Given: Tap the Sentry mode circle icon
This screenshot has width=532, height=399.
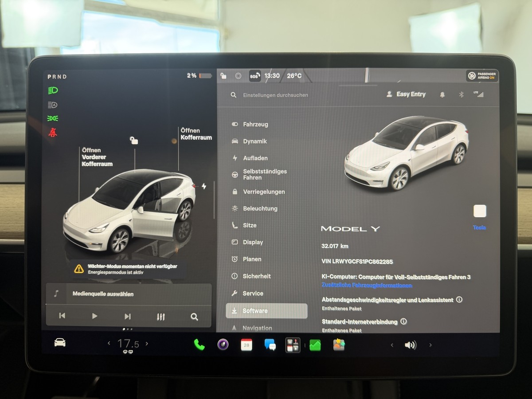Looking at the screenshot, I should [238, 76].
